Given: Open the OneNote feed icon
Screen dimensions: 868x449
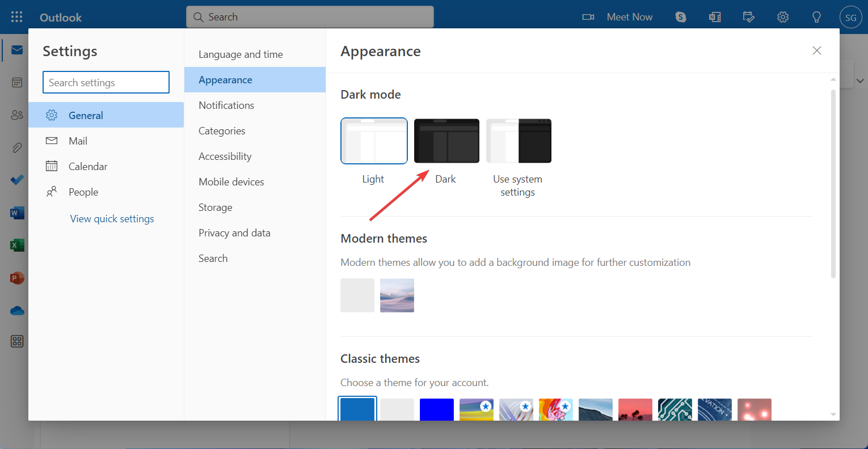Looking at the screenshot, I should [x=715, y=17].
